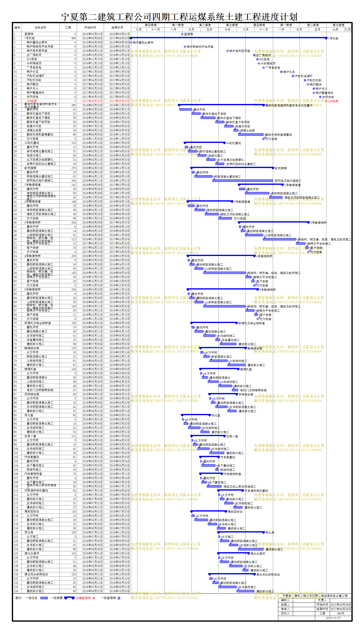Click the 厂用电受电 milestone diamond
The height and width of the screenshot is (633, 364).
pyautogui.click(x=263, y=68)
